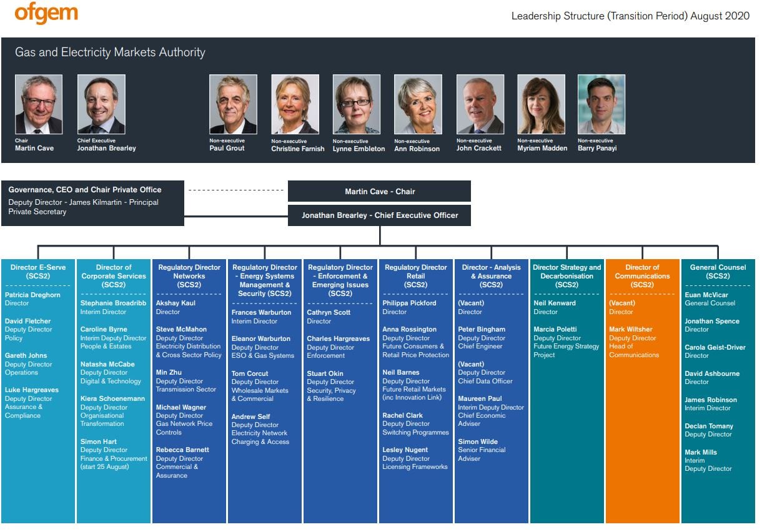Screen dimensions: 767x532
Task: Select the name 'Rachel Clark'
Action: pyautogui.click(x=403, y=416)
